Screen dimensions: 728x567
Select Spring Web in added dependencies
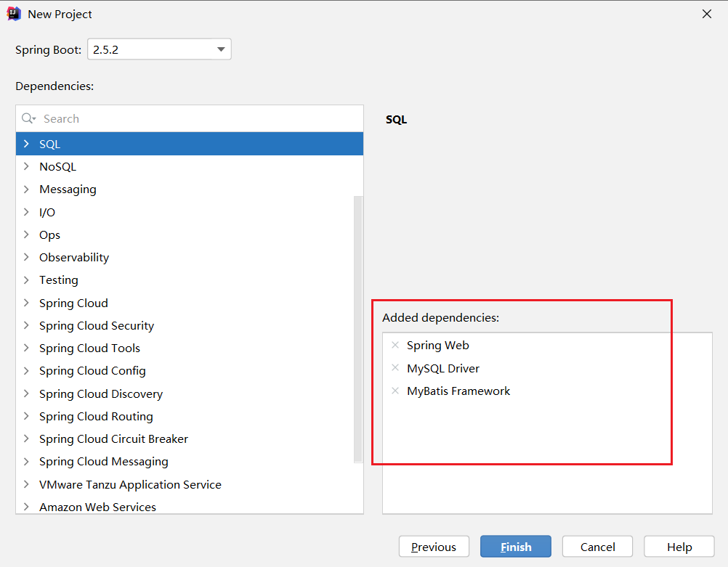pos(438,346)
